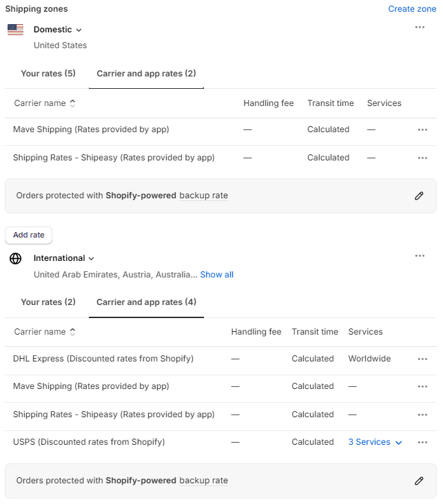Switch to Domestic Your rates (5) tab
443x504 pixels.
(48, 73)
